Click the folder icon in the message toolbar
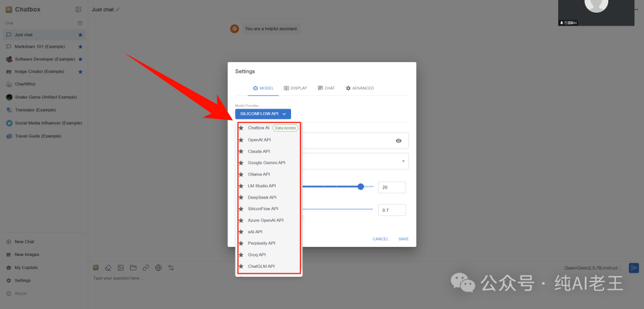The image size is (644, 309). click(x=133, y=268)
